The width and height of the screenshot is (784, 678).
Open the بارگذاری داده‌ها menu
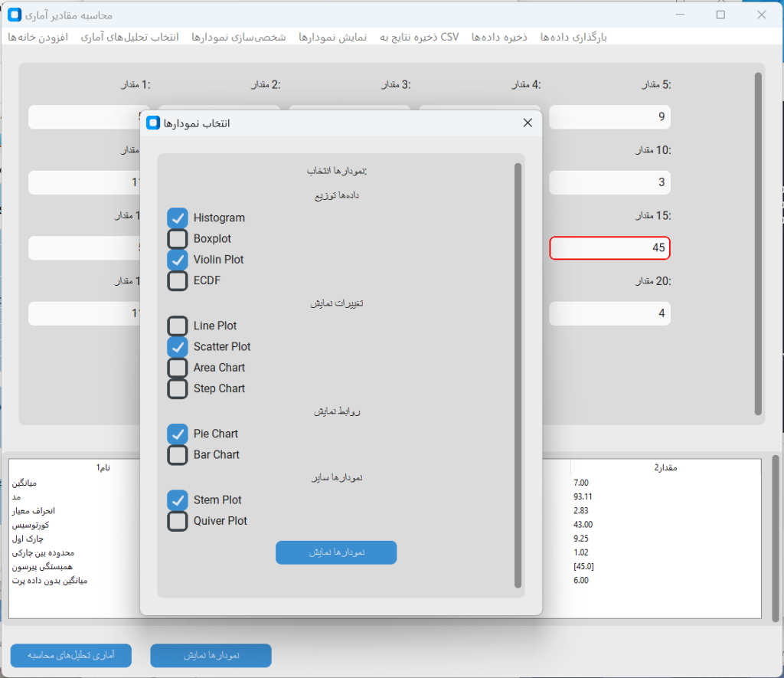click(x=573, y=37)
